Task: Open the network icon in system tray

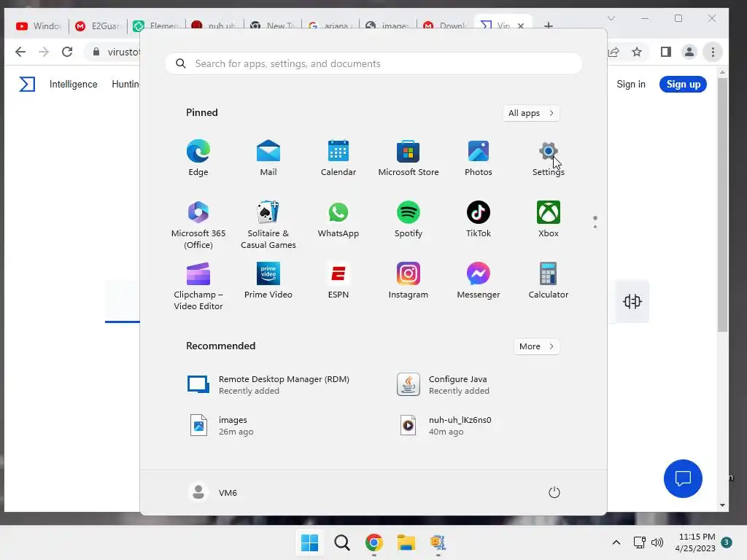Action: 639,542
